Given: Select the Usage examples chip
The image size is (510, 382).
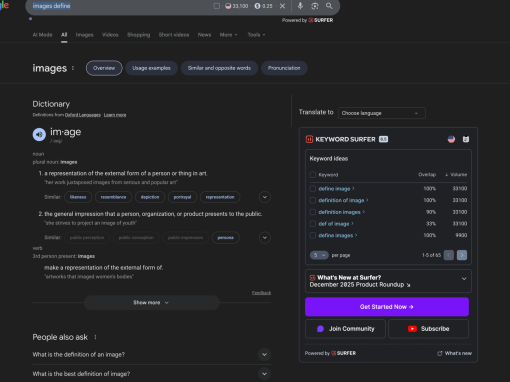Looking at the screenshot, I should click(151, 68).
